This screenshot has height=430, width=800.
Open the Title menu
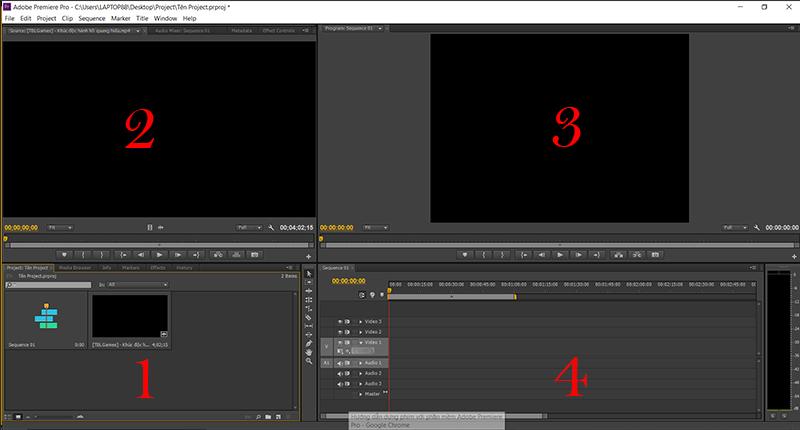point(142,18)
